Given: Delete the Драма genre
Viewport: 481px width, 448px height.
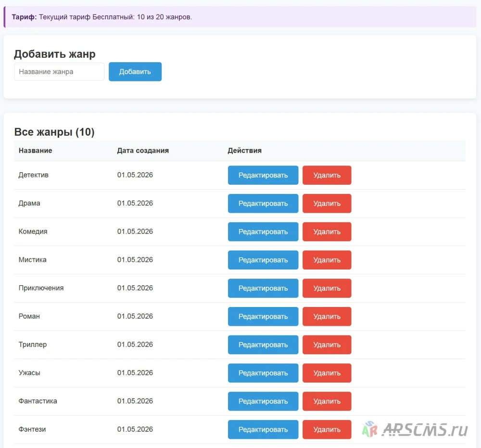Looking at the screenshot, I should coord(327,204).
